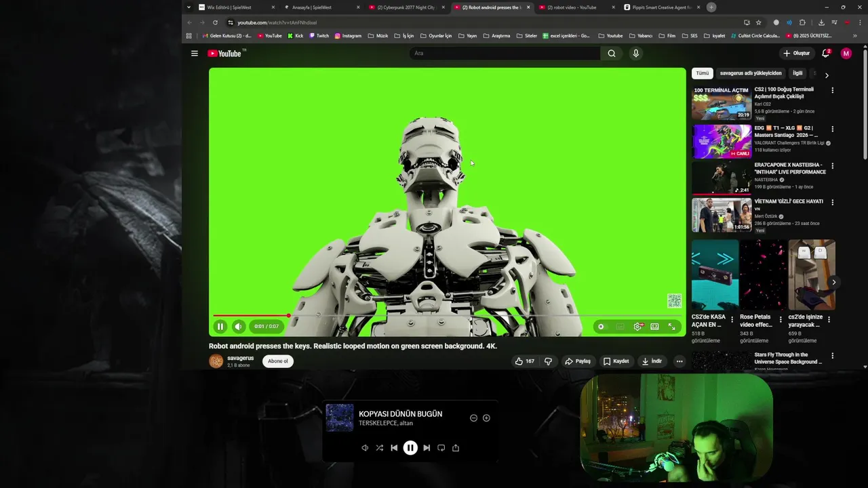
Task: Start voice search with microphone icon
Action: point(635,54)
